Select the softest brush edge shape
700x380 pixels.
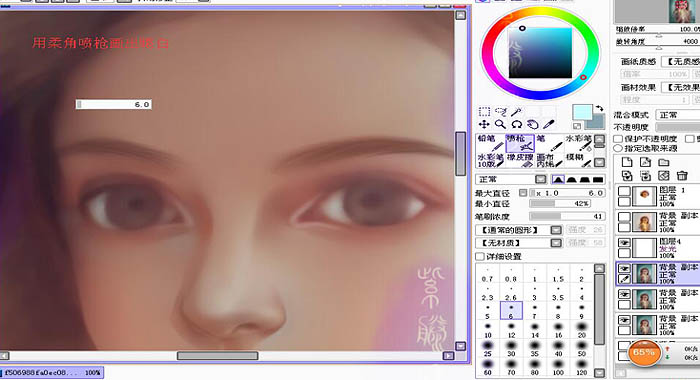[558, 180]
